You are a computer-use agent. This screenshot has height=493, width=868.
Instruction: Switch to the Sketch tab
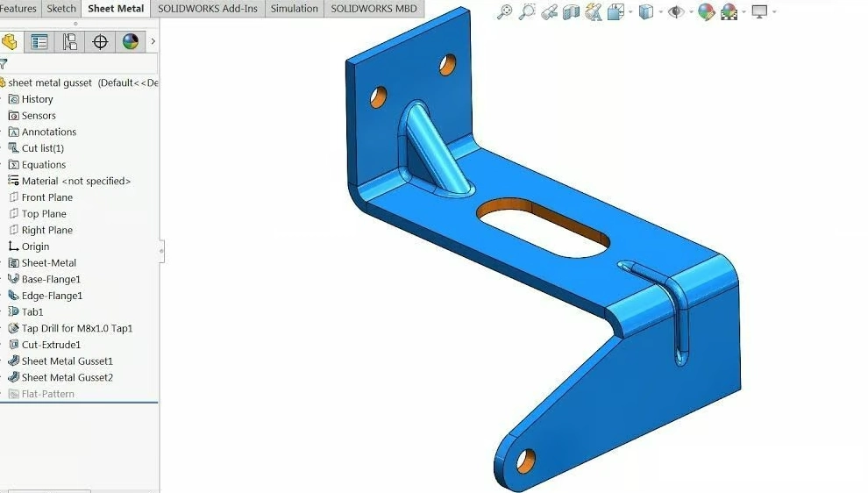pyautogui.click(x=61, y=9)
